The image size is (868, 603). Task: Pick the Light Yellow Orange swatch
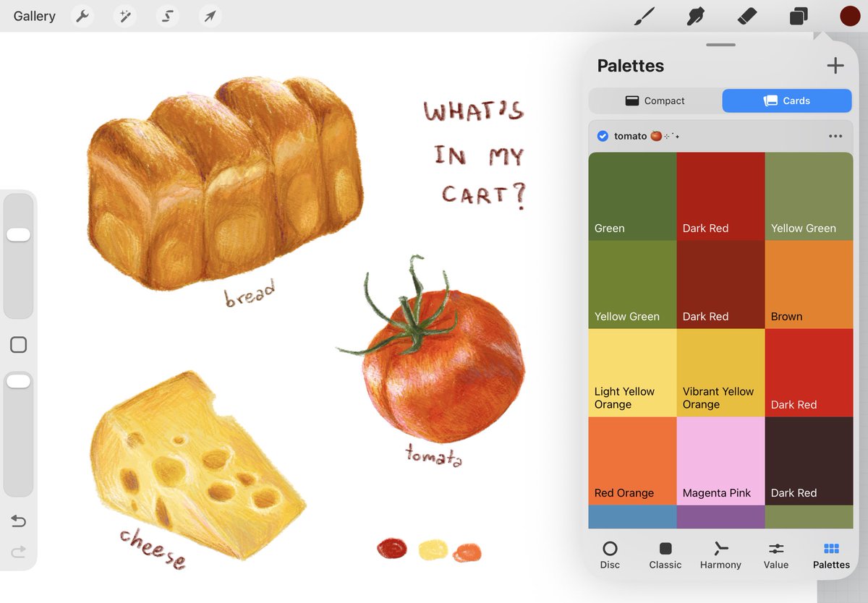point(632,372)
